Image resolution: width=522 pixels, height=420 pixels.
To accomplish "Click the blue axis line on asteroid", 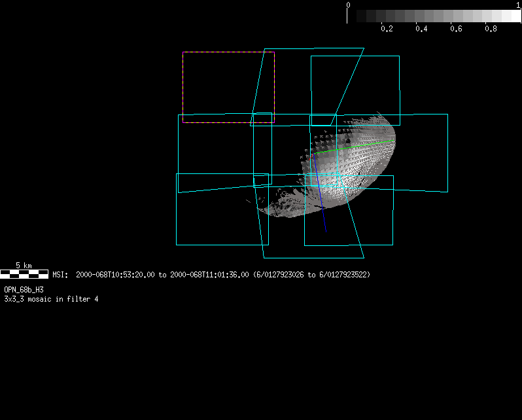I will coord(320,193).
